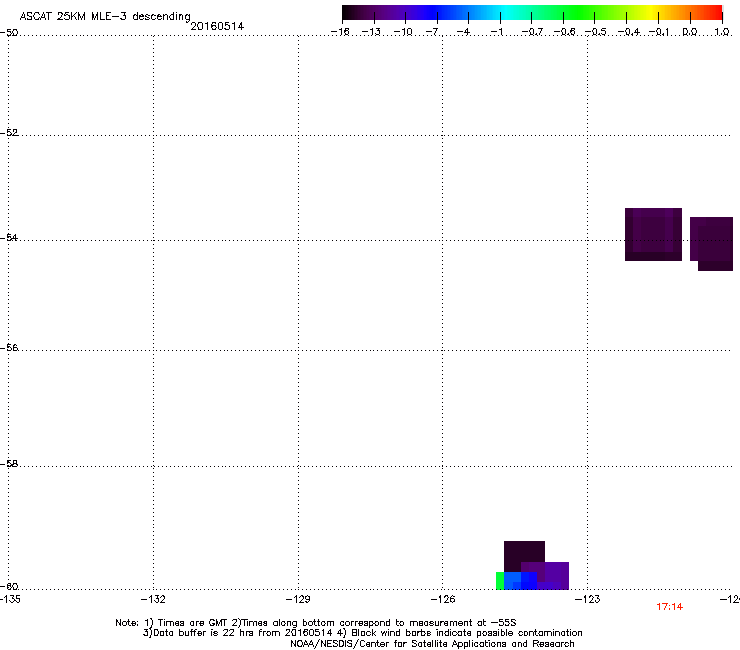Click the latitude label "-52"
Image resolution: width=740 pixels, height=650 pixels.
coord(9,133)
